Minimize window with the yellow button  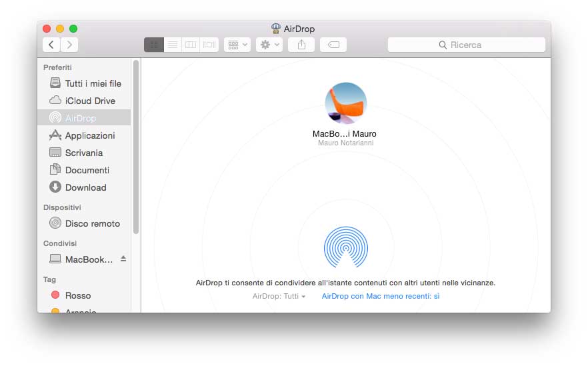click(x=60, y=29)
